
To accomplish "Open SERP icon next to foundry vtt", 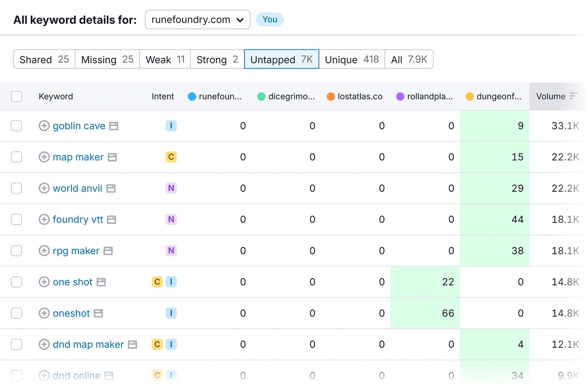I will (x=112, y=220).
